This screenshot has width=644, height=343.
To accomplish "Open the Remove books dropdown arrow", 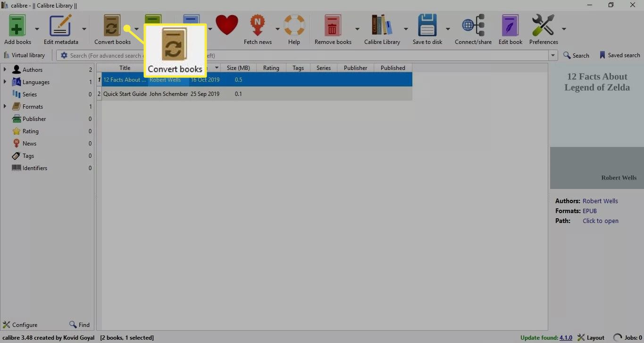I will click(x=357, y=29).
